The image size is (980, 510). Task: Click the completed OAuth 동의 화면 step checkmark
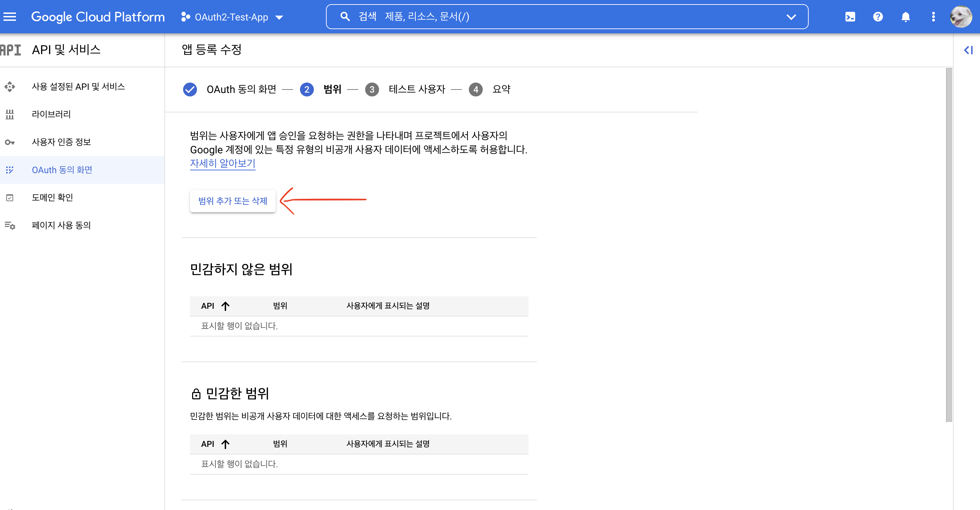click(x=190, y=90)
